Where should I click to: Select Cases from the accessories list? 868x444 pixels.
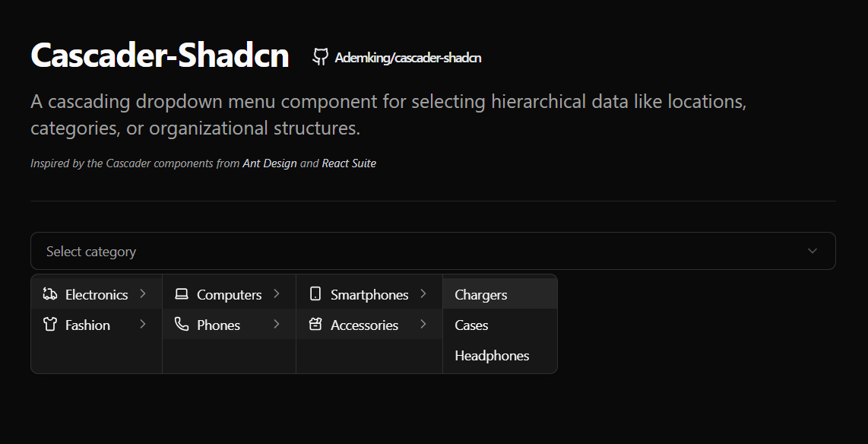[471, 325]
